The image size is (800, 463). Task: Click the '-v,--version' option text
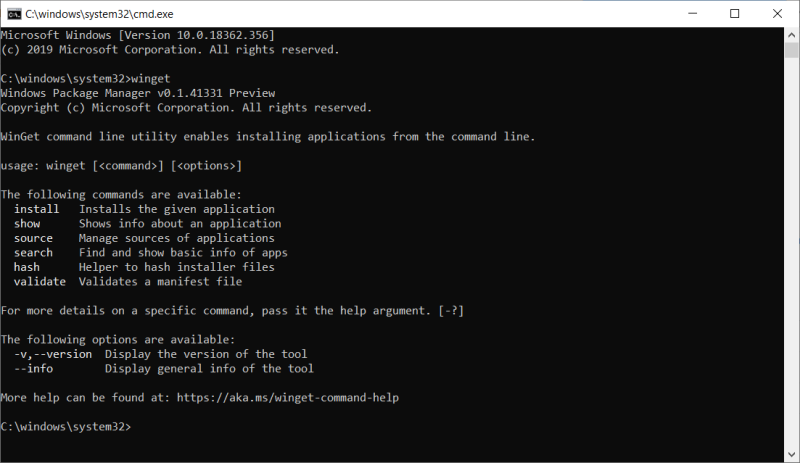point(53,354)
